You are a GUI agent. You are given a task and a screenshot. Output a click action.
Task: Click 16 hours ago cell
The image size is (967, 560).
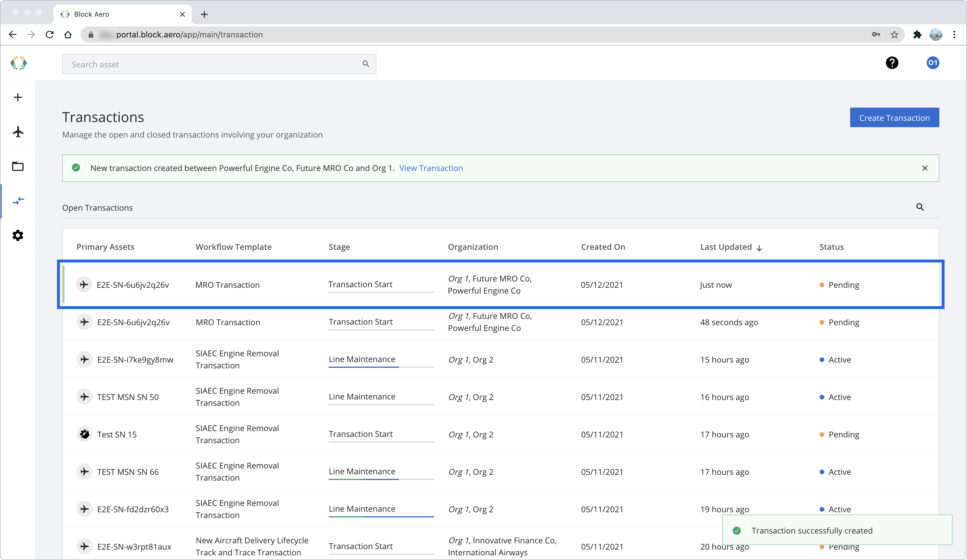point(724,397)
